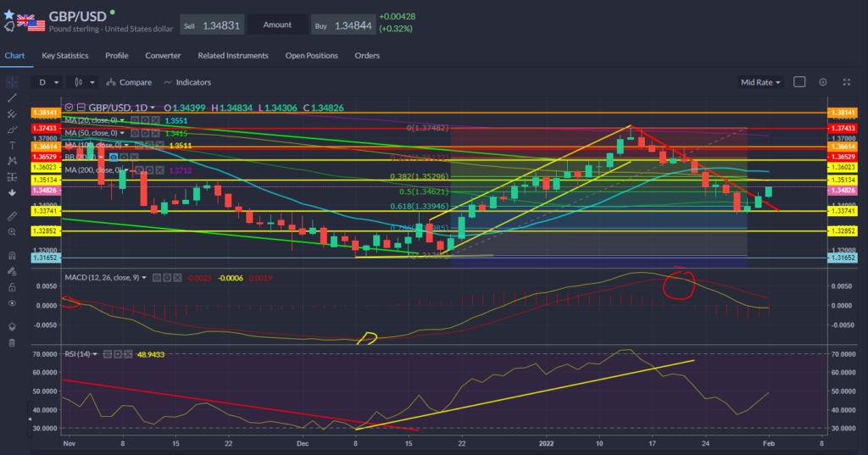
Task: Select the trend line drawing tool
Action: [12, 98]
